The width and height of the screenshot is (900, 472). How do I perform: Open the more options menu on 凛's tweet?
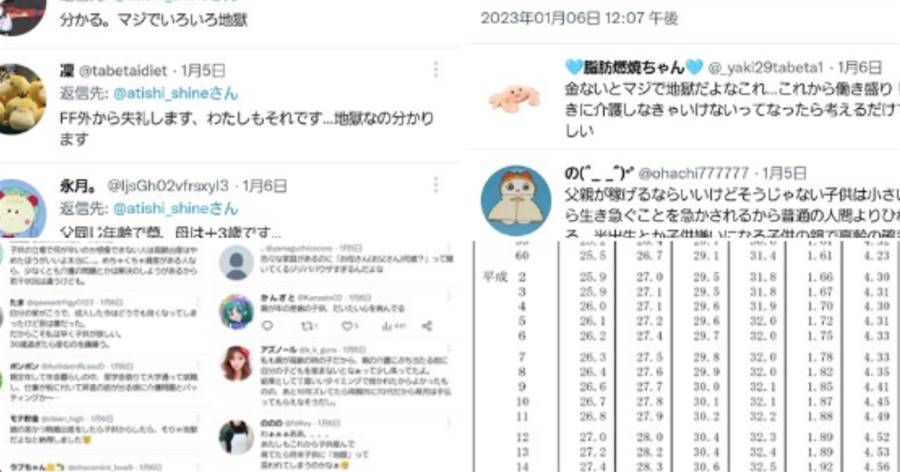coord(436,69)
